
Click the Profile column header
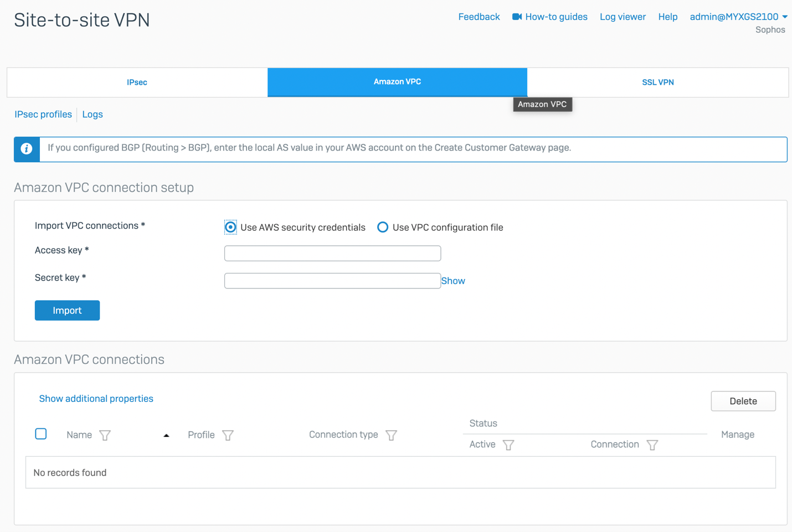(201, 435)
